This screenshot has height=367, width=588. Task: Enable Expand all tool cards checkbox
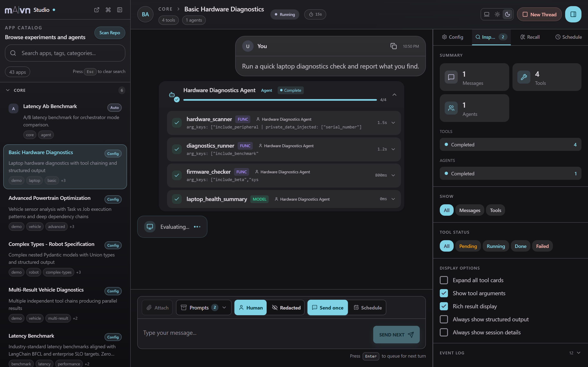(x=444, y=280)
